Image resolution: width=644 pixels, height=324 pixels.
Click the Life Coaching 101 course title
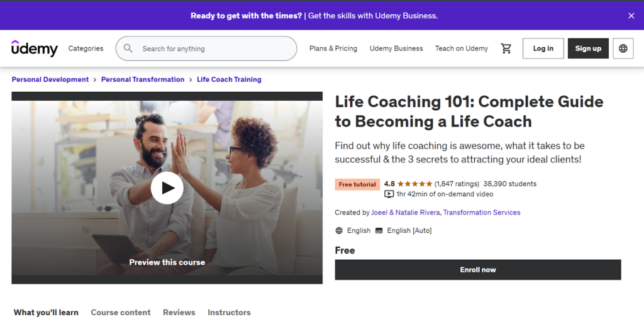[x=469, y=111]
